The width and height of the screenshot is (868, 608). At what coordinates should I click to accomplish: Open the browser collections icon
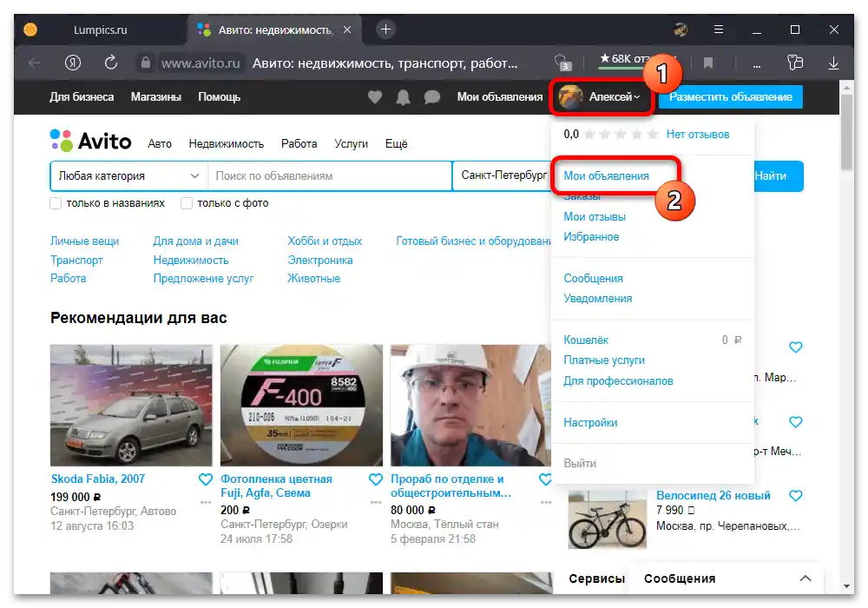pos(795,63)
